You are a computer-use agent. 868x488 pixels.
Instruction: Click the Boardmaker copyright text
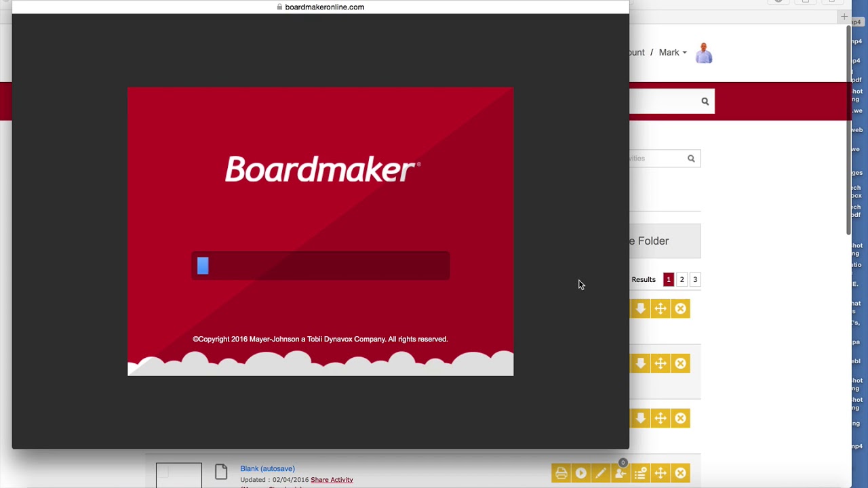click(x=320, y=339)
